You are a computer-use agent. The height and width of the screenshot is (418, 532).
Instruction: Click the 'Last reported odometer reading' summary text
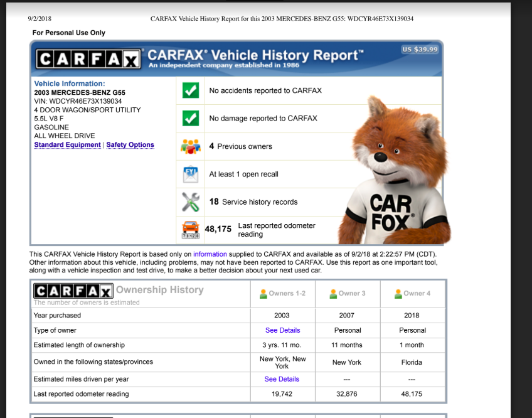(x=277, y=230)
